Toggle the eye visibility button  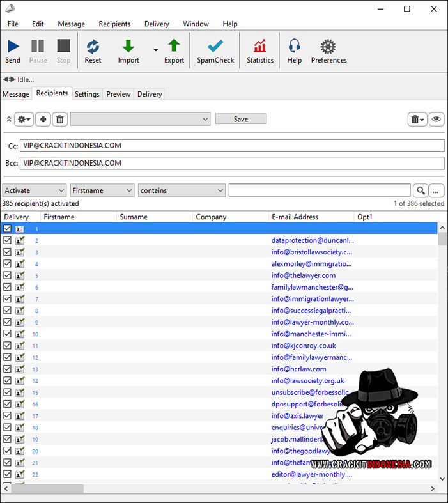[436, 120]
